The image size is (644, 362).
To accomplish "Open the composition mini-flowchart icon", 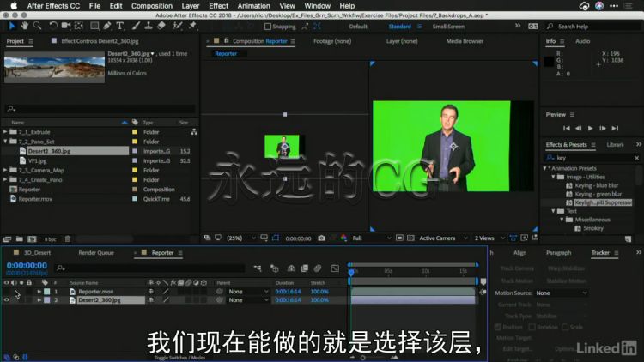I will 258,268.
